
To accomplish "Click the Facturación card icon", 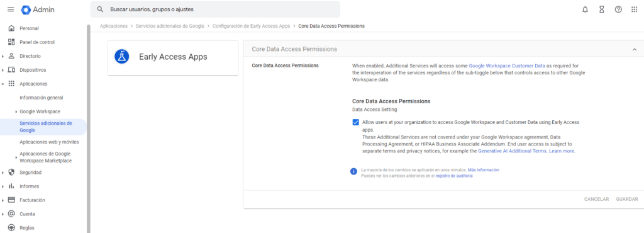I will tap(11, 200).
